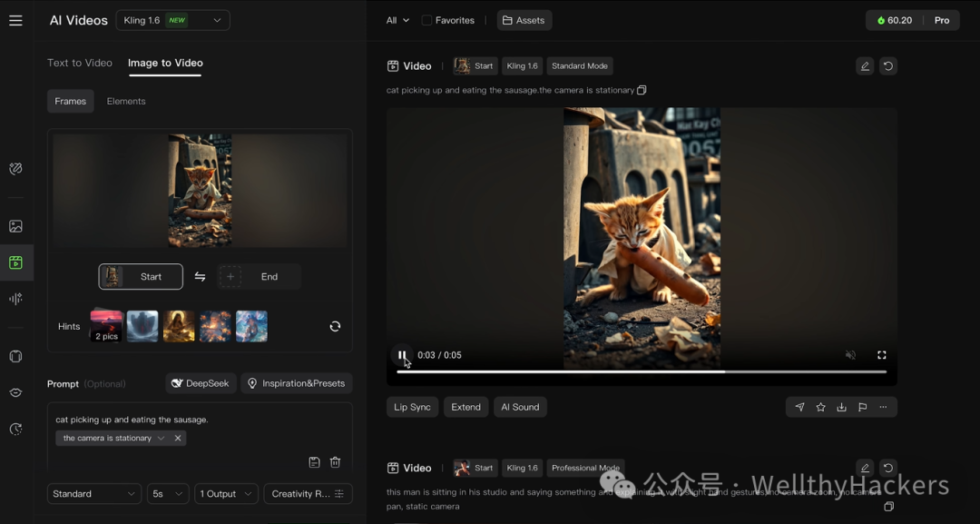The height and width of the screenshot is (524, 980).
Task: Copy the cat video prompt text
Action: [642, 90]
